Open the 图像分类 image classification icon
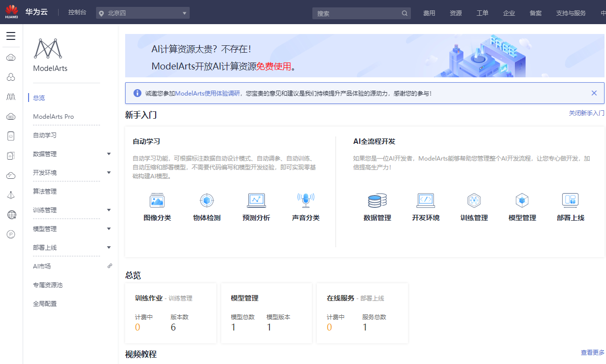The width and height of the screenshot is (606, 364). click(x=157, y=200)
